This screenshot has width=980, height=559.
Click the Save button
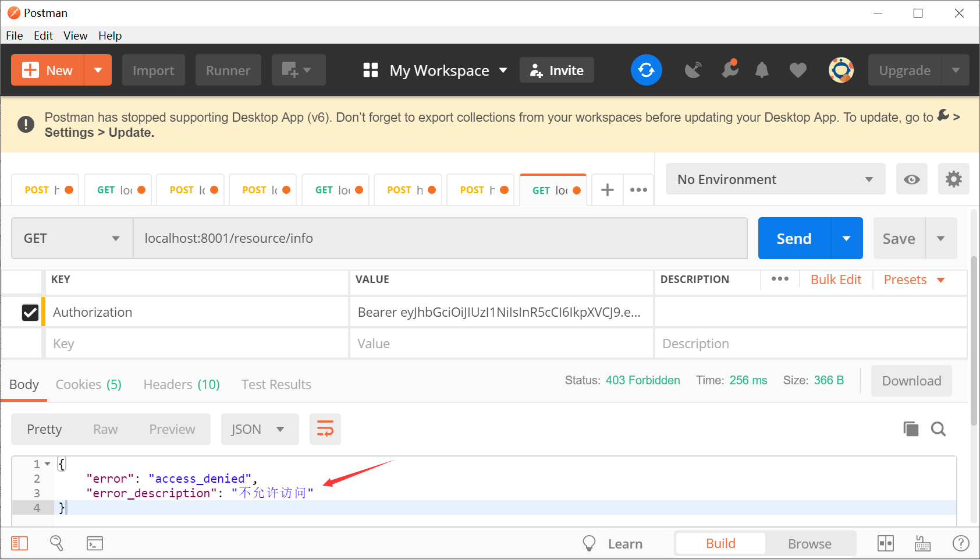(899, 238)
